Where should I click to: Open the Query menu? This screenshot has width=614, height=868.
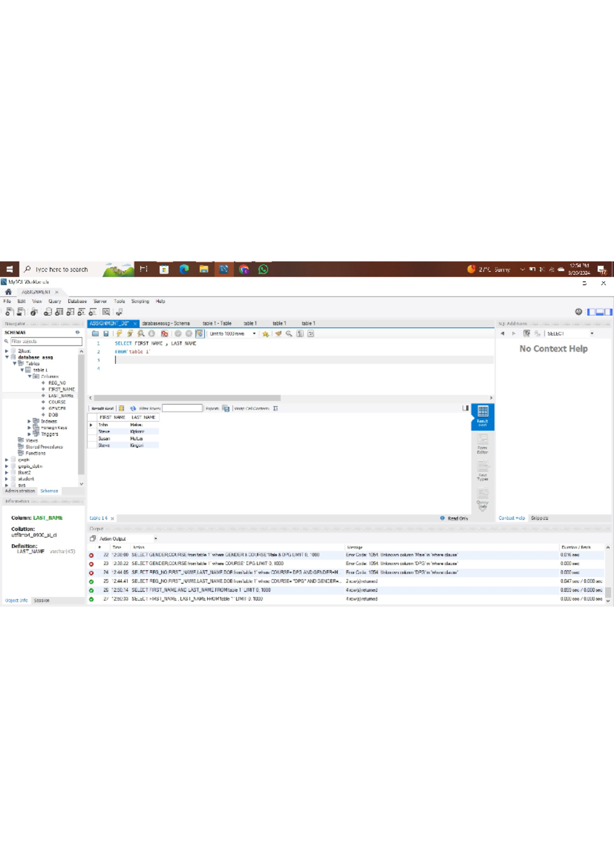55,301
